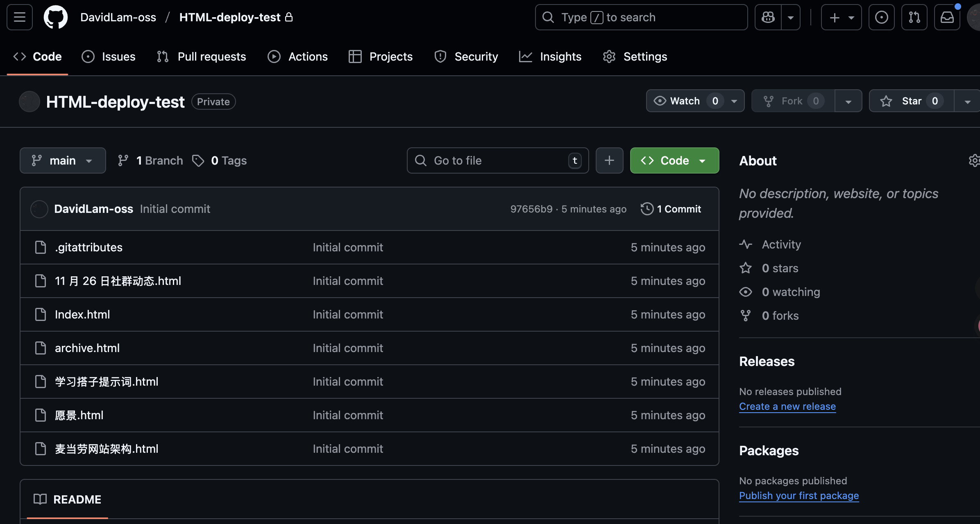View commit history via the clock icon
Screen dimensions: 980x524
pyautogui.click(x=647, y=209)
